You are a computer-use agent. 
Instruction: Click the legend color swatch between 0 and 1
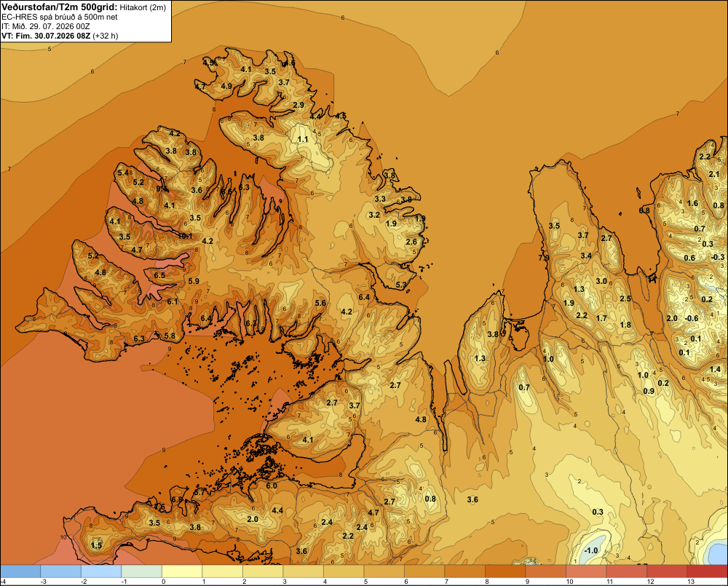[x=182, y=571]
